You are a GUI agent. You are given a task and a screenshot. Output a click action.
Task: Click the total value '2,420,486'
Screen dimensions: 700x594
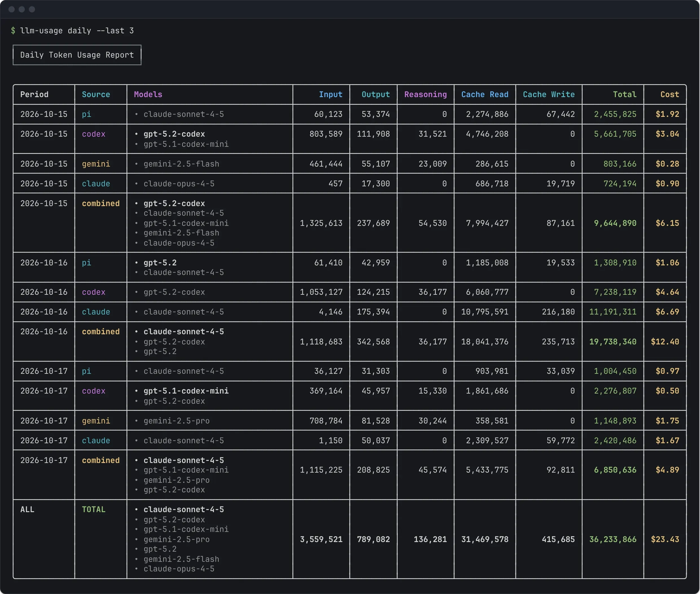pyautogui.click(x=615, y=441)
